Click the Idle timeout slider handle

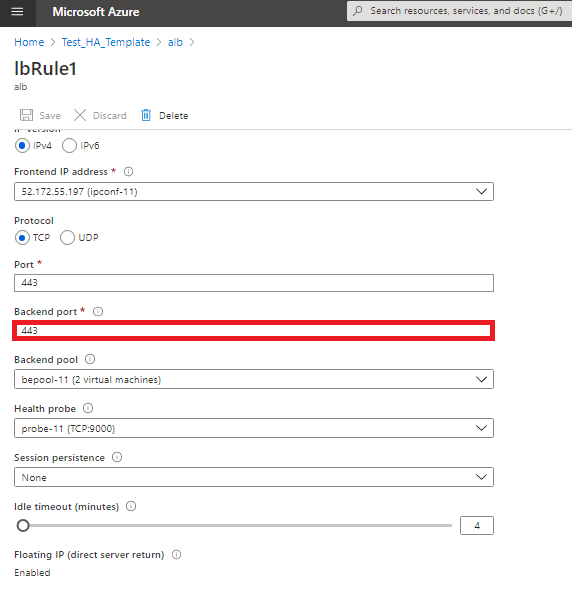(x=23, y=526)
